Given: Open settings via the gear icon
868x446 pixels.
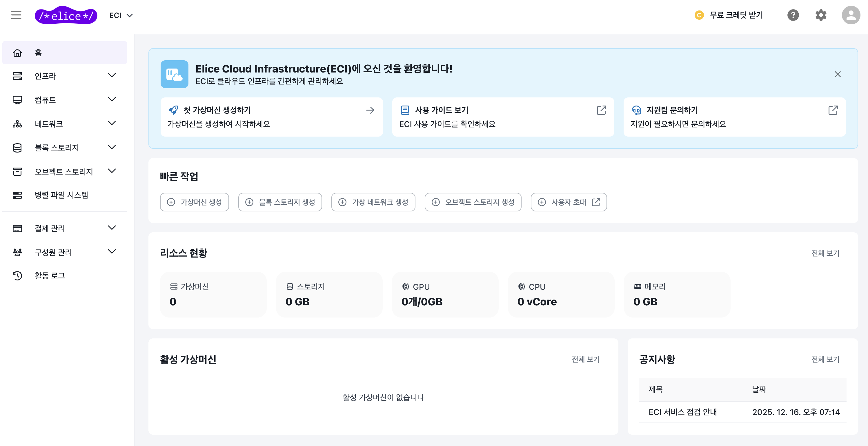Looking at the screenshot, I should pos(820,15).
